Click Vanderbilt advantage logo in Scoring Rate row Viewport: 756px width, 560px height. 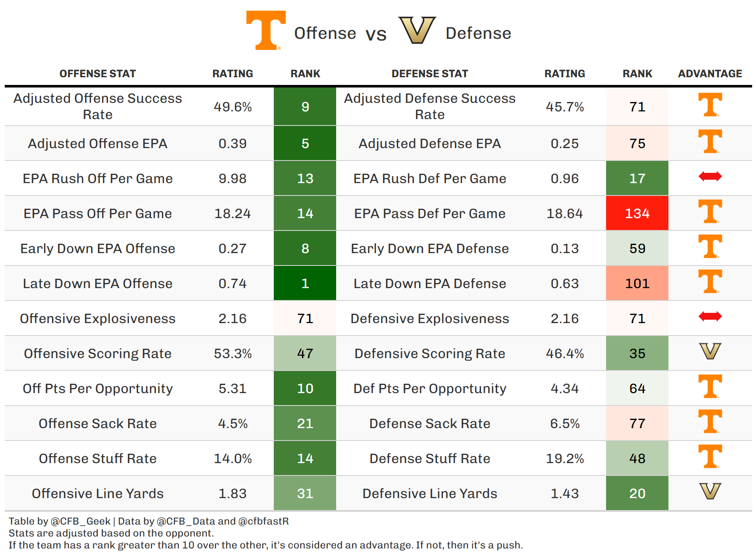pos(710,351)
